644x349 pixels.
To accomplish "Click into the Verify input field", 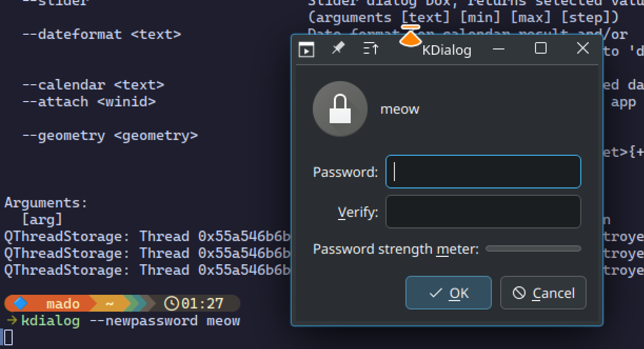I will [x=483, y=212].
